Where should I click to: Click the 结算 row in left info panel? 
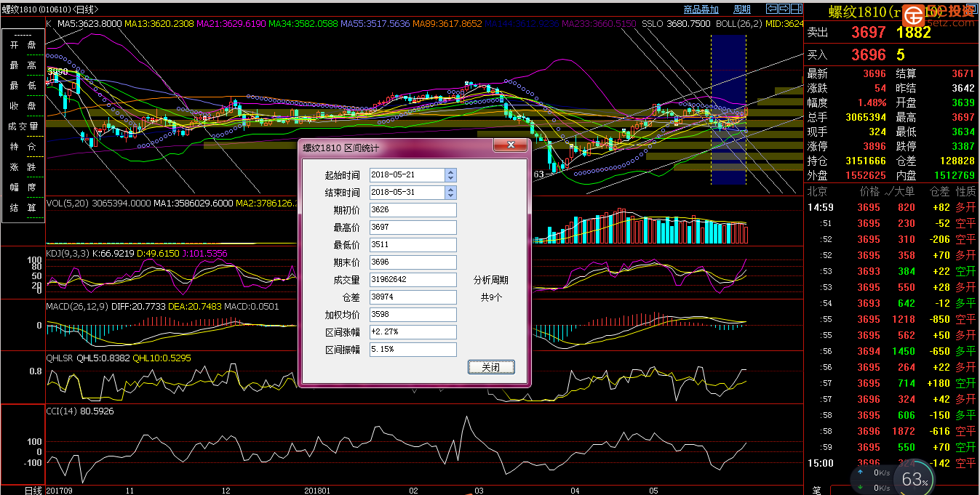(23, 208)
